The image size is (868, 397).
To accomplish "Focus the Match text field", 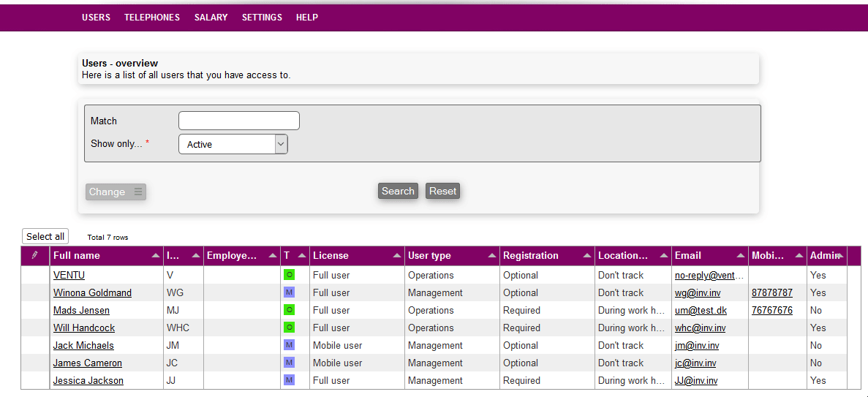I will coord(239,121).
